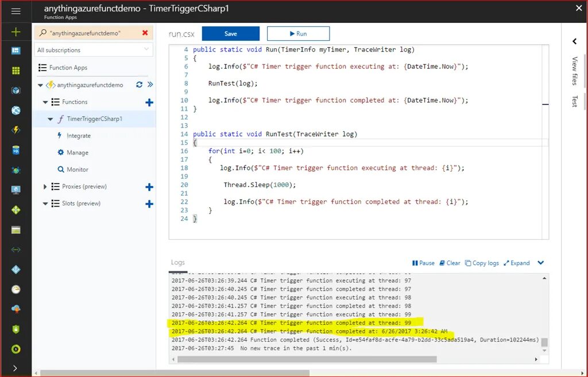This screenshot has height=377, width=588.
Task: Click the logs horizontal scrollbar
Action: point(307,359)
